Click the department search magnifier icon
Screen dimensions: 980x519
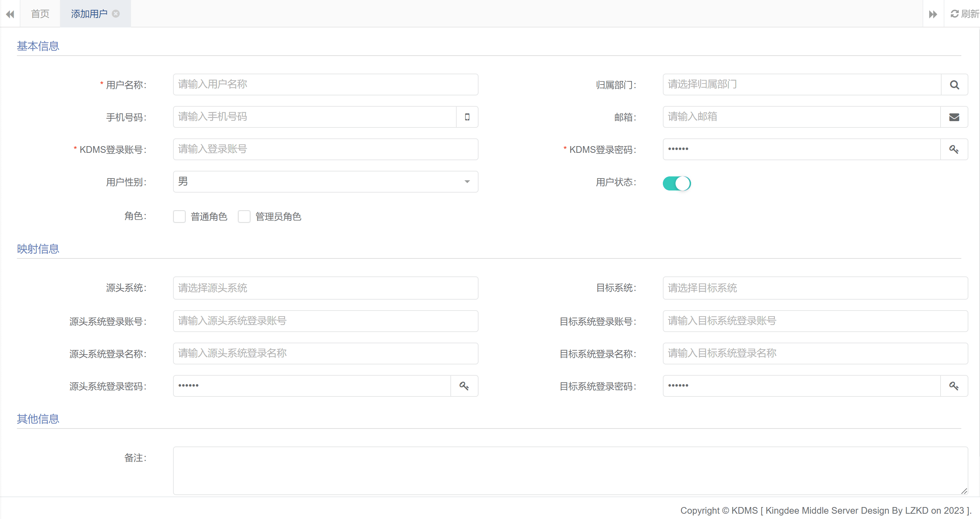954,85
